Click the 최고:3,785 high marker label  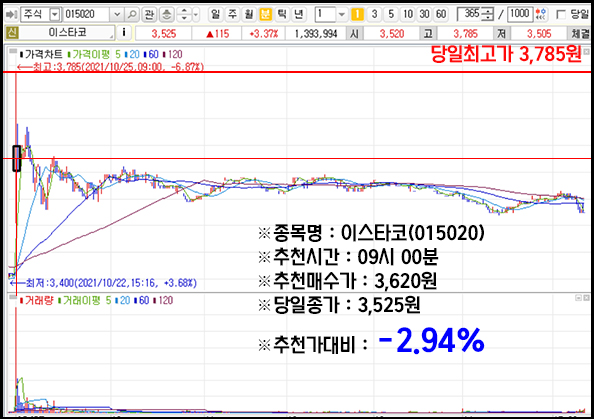point(111,67)
